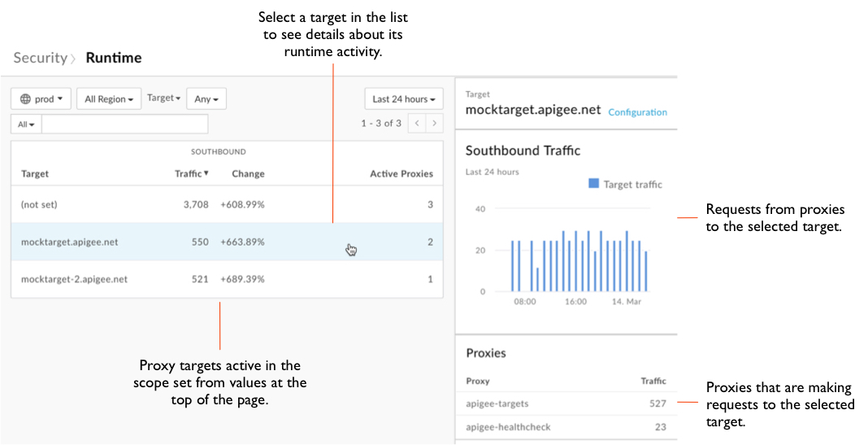The width and height of the screenshot is (868, 445).
Task: Expand the All Region filter
Action: coord(109,99)
